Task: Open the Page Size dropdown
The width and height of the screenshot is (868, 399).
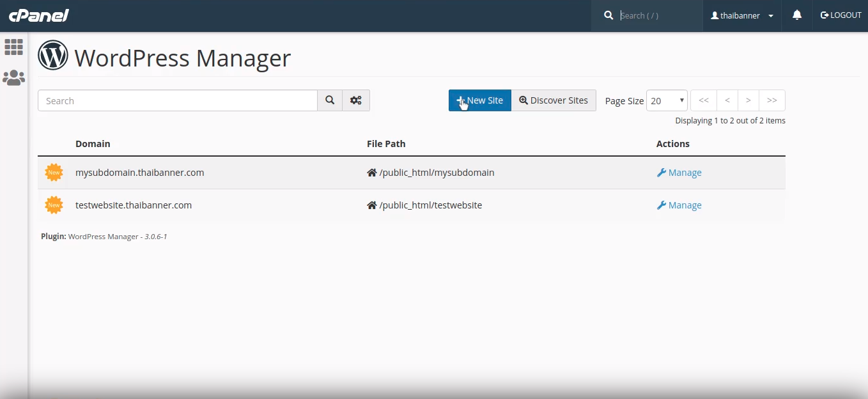Action: 667,100
